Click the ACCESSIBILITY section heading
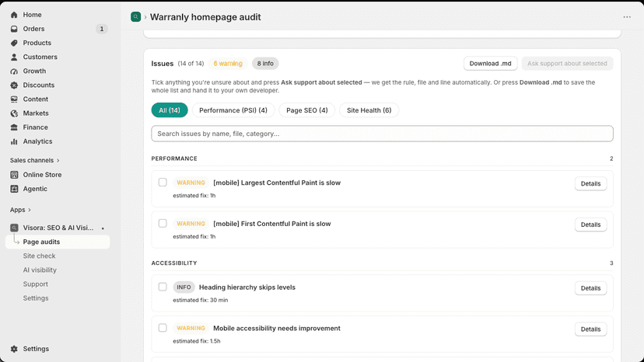Image resolution: width=644 pixels, height=362 pixels. (x=174, y=263)
